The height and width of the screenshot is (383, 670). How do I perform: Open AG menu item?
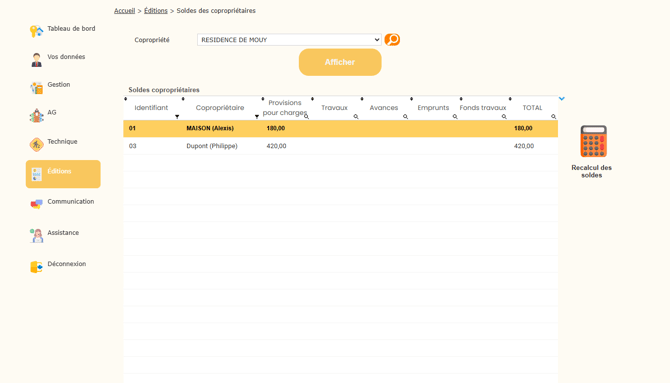[x=52, y=112]
